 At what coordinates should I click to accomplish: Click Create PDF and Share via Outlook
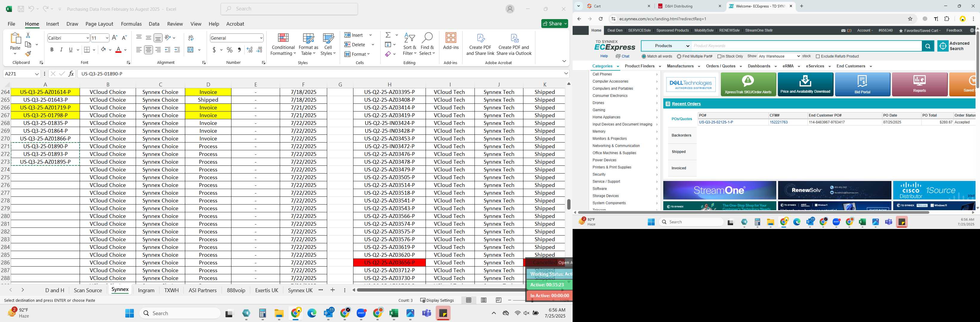point(514,44)
